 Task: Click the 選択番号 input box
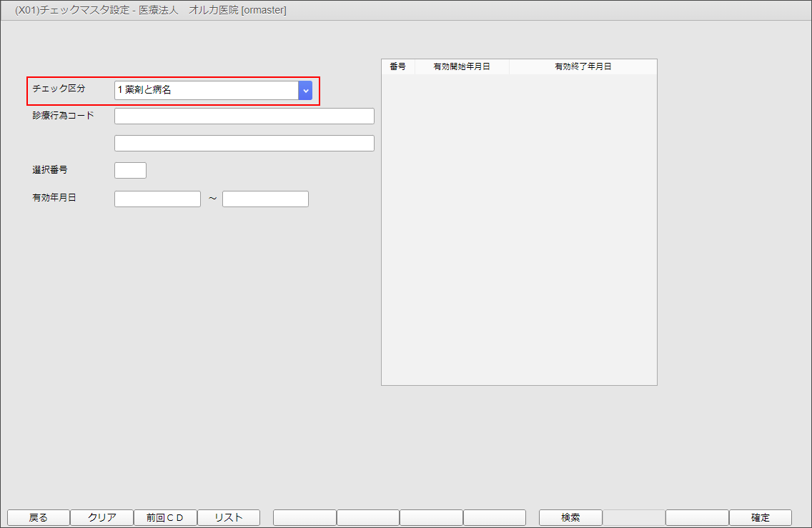point(130,170)
